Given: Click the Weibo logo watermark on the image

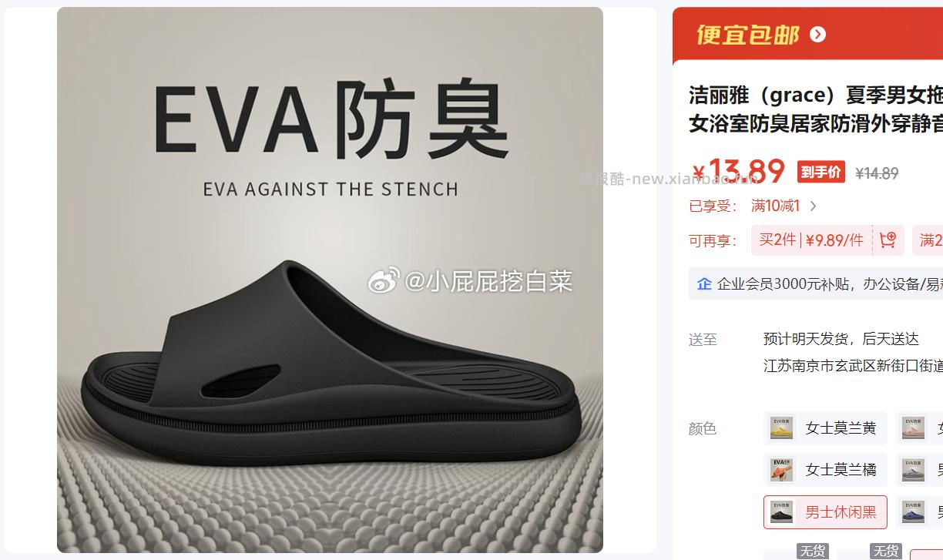Looking at the screenshot, I should 384,281.
